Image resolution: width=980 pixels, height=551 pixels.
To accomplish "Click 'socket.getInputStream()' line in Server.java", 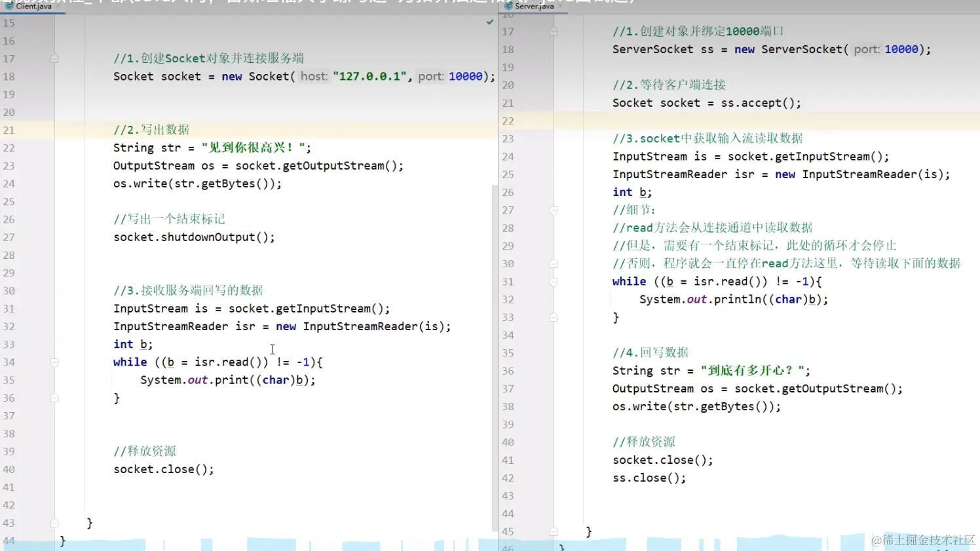I will coord(751,157).
